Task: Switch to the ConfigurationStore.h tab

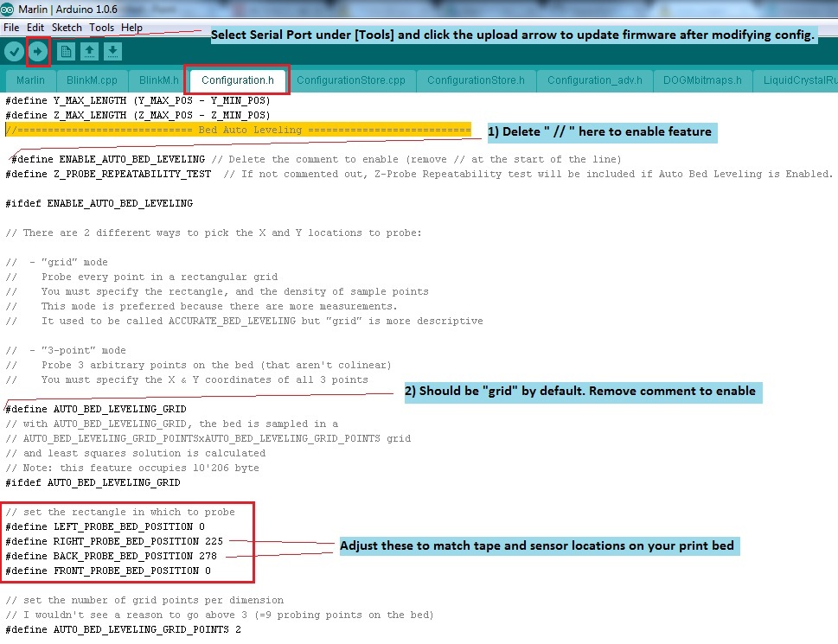Action: coord(476,80)
